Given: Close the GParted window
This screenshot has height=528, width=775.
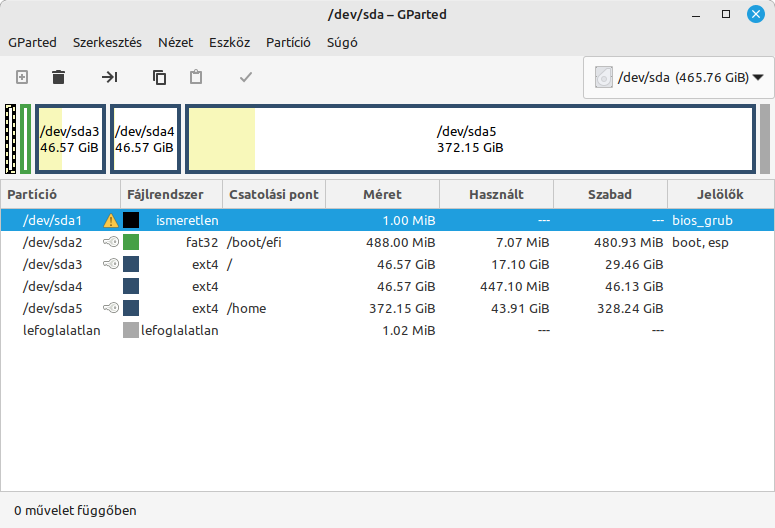Looking at the screenshot, I should (x=756, y=14).
